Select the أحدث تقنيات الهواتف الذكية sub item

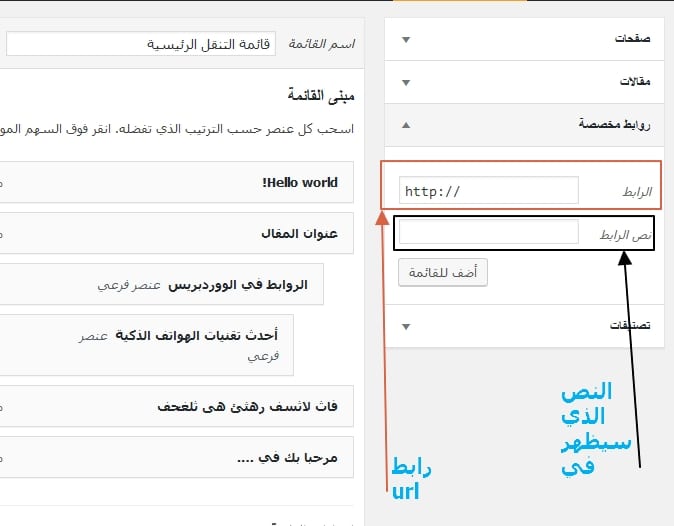pos(197,335)
